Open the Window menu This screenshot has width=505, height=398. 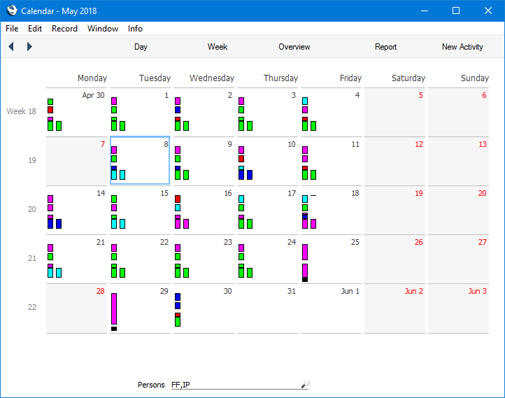(103, 29)
